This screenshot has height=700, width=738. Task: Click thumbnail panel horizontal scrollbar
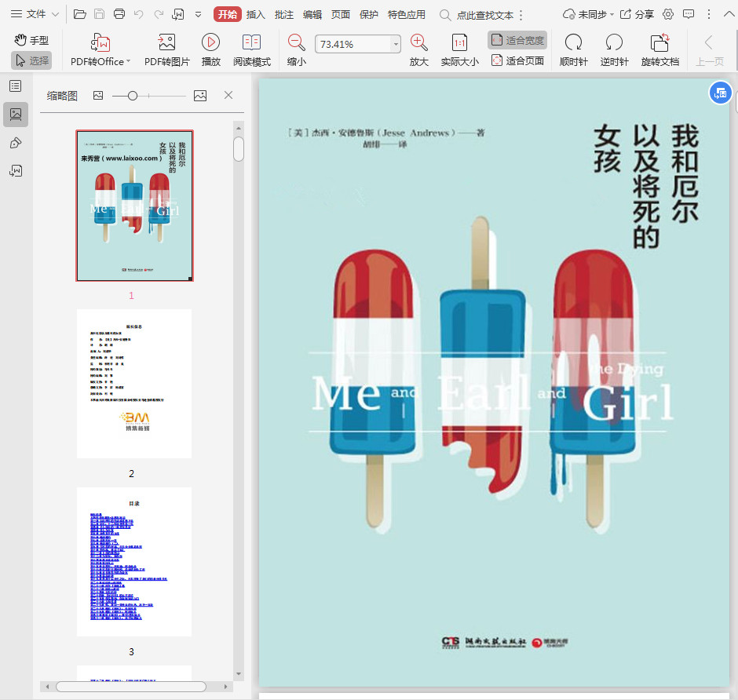click(x=131, y=687)
